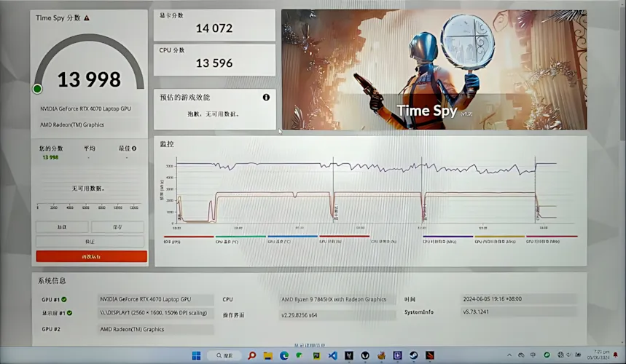This screenshot has width=626, height=364.
Task: Click the green circle icon in system tray
Action: [x=547, y=355]
